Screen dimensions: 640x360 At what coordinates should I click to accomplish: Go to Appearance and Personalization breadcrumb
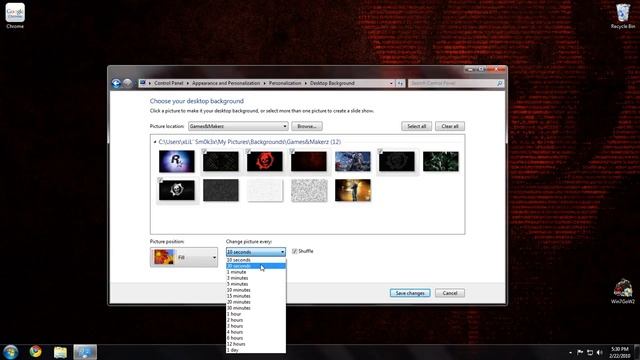click(x=226, y=83)
